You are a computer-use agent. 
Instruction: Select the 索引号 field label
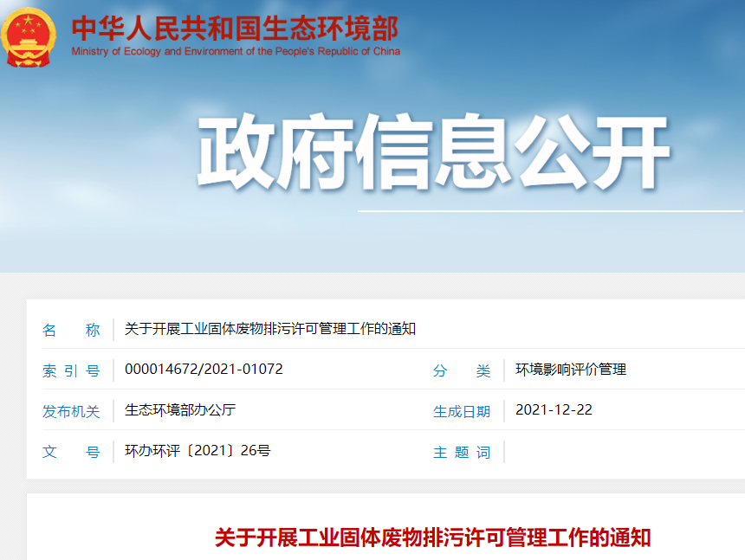click(71, 370)
